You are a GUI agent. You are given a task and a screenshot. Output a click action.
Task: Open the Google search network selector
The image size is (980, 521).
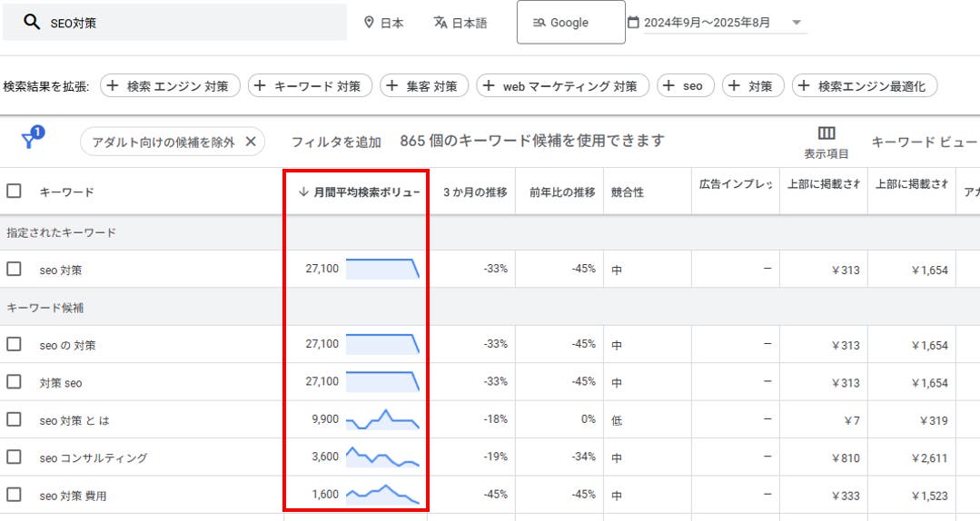[x=570, y=23]
